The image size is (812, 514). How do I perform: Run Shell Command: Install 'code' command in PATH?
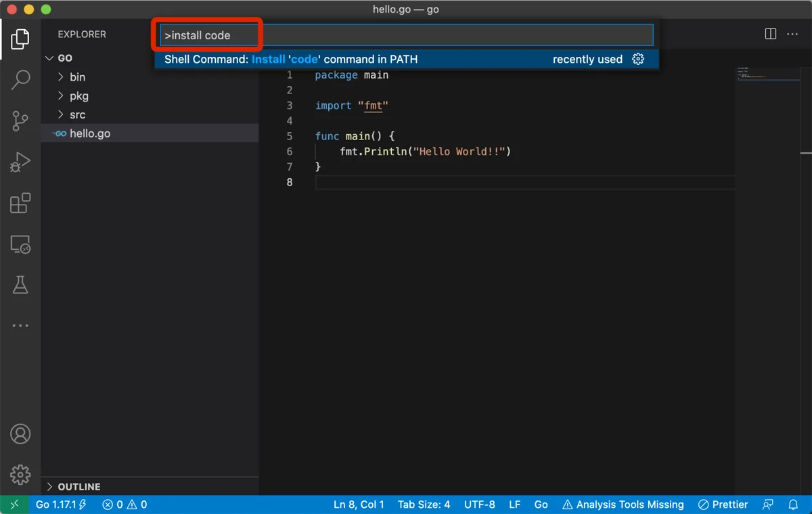pos(407,59)
